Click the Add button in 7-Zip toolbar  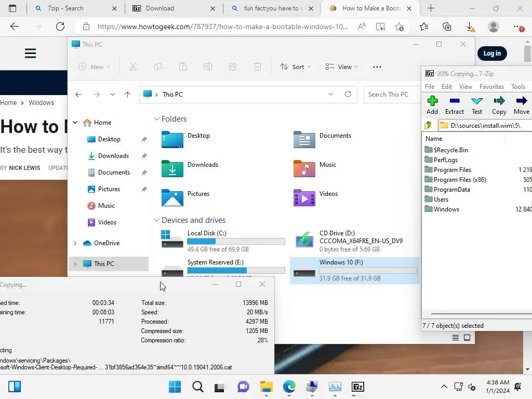(x=432, y=105)
